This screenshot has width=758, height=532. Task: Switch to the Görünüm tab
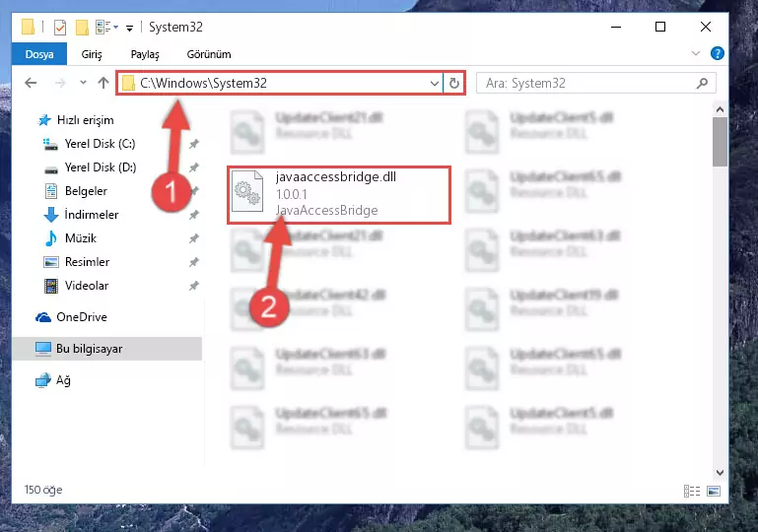point(209,54)
